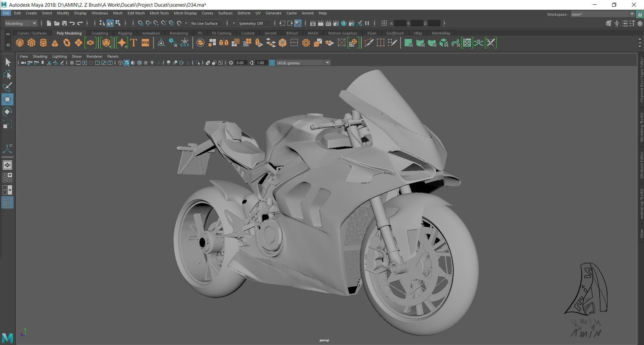Open the shelf gear options menu
Viewport: 644px width, 345px height.
point(8,45)
